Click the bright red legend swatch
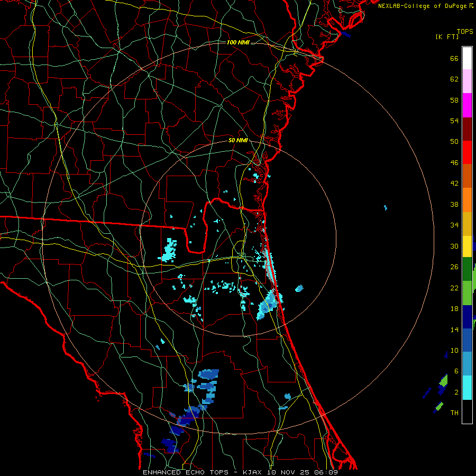476x476 pixels. 467,152
